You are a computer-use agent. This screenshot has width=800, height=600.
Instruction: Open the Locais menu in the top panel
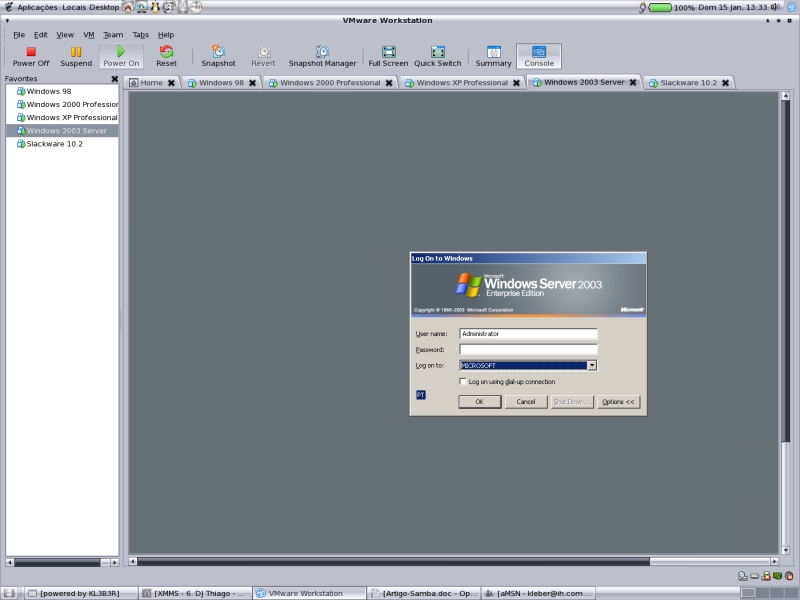(74, 7)
